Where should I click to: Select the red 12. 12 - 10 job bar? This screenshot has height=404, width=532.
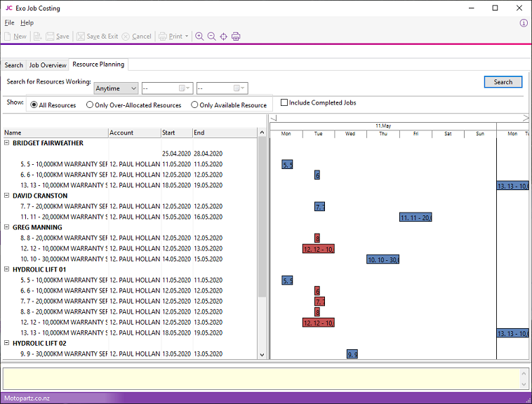point(318,249)
